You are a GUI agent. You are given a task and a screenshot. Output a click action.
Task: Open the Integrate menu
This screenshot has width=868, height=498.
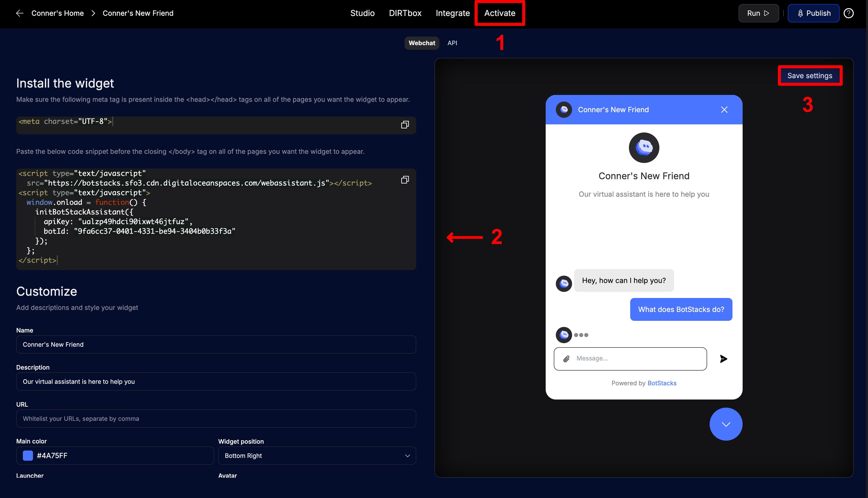coord(453,13)
